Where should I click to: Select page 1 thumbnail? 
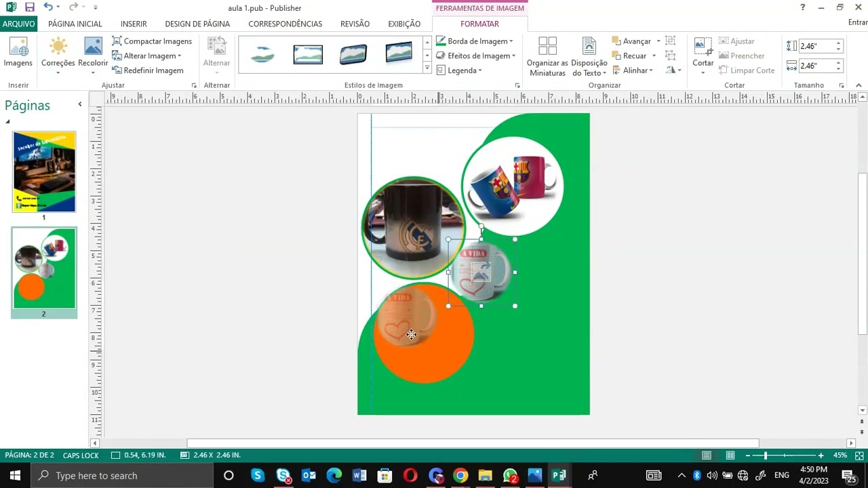44,172
